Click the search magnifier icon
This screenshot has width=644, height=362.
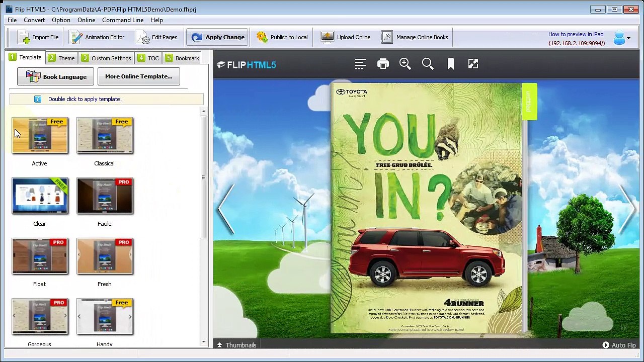point(428,64)
